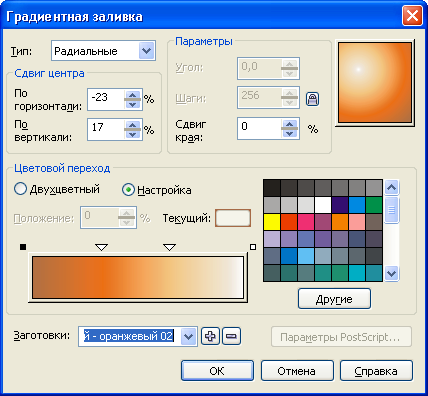Click the Справка button
Image resolution: width=428 pixels, height=396 pixels.
(x=376, y=371)
